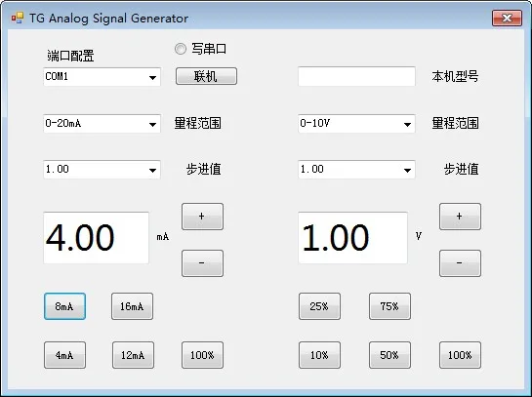The width and height of the screenshot is (532, 397).
Task: Click the 量程范围 label beside 0-10V
Action: (455, 124)
